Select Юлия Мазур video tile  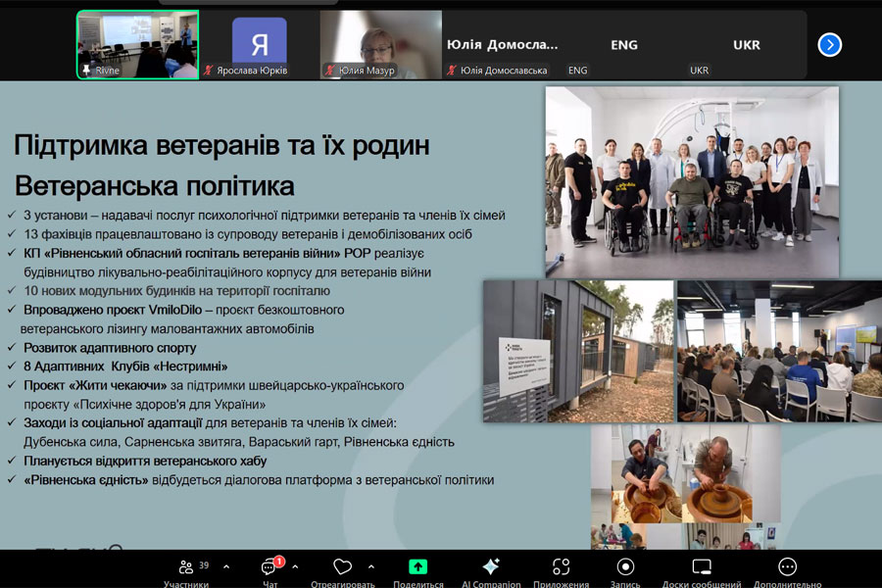click(x=380, y=45)
